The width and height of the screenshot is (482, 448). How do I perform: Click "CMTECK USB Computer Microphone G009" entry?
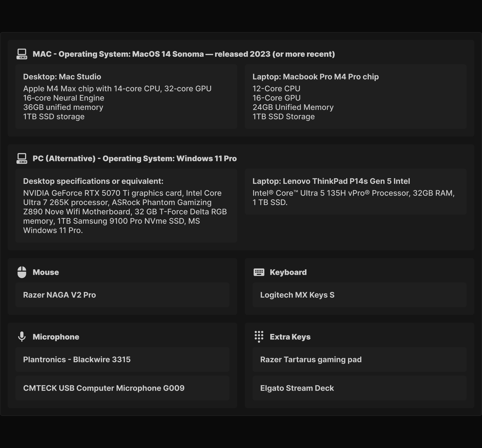click(x=122, y=388)
